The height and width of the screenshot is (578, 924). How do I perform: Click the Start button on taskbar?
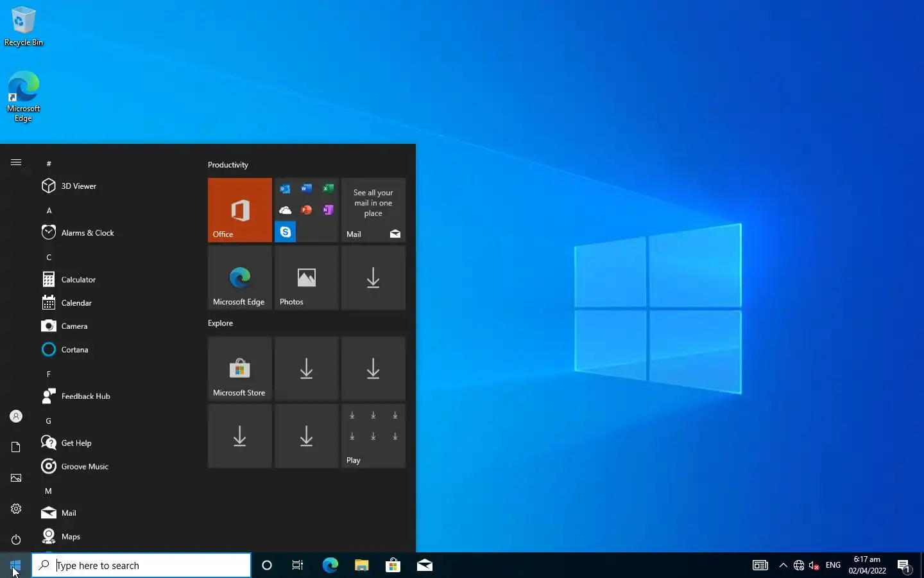(x=15, y=565)
